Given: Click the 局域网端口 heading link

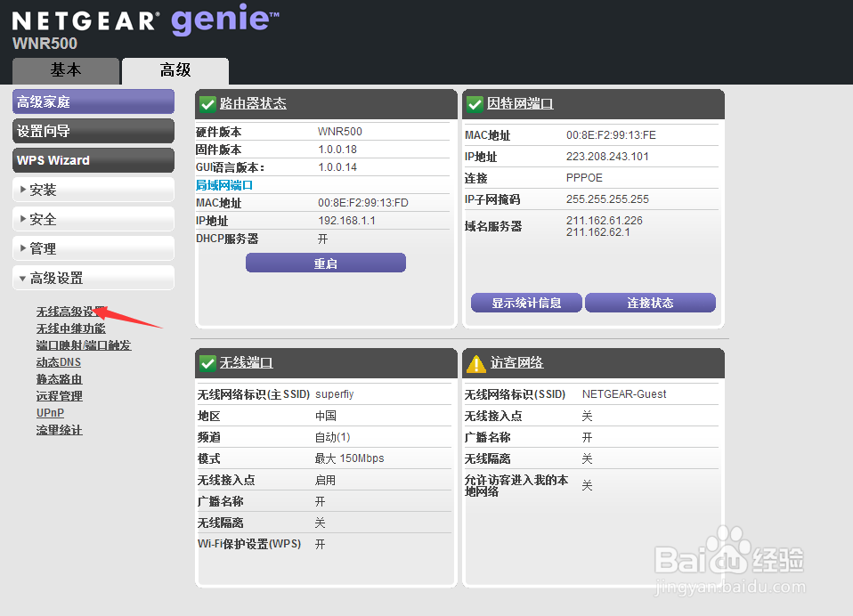Looking at the screenshot, I should (224, 185).
